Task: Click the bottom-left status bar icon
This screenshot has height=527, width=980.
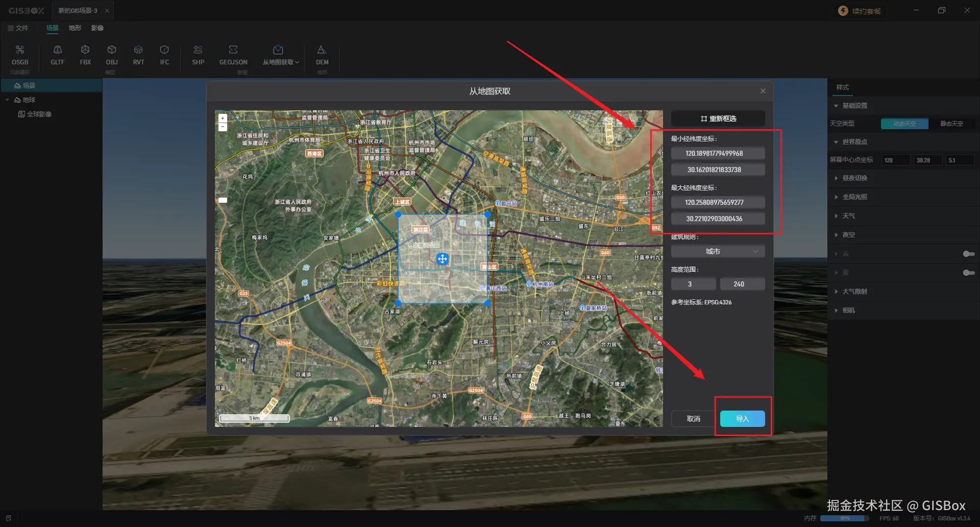Action: coord(8,518)
